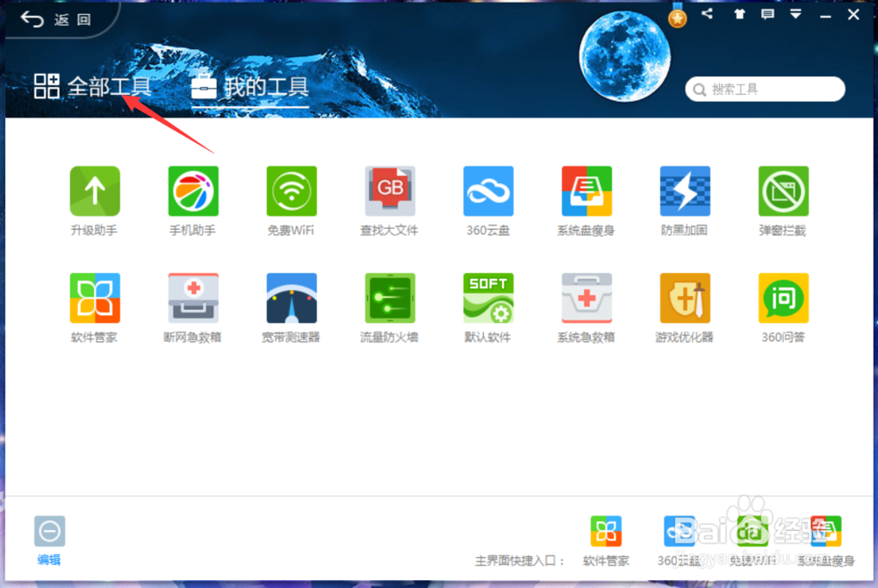Switch to the 全部工具 tab
The height and width of the screenshot is (588, 878).
92,87
